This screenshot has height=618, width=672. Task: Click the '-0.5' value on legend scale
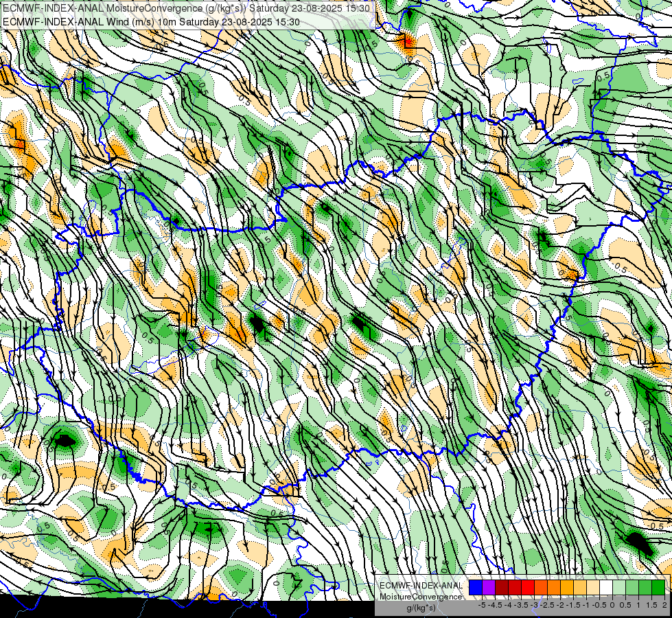coord(599,605)
